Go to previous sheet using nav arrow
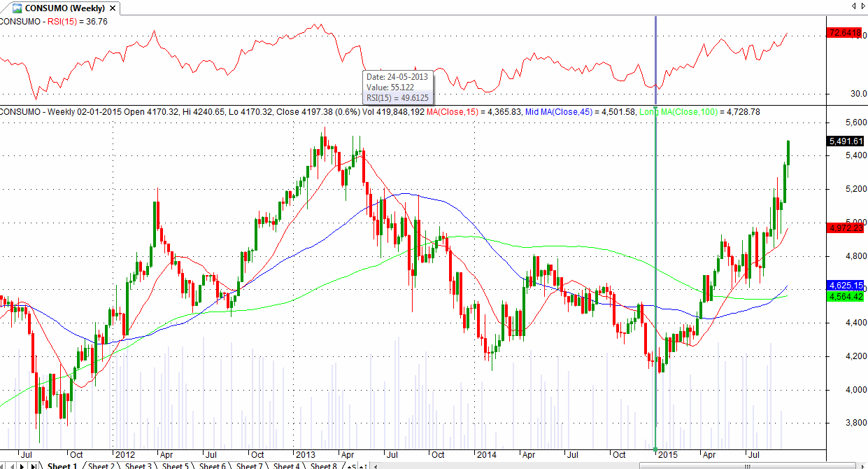868x469 pixels. coord(12,466)
